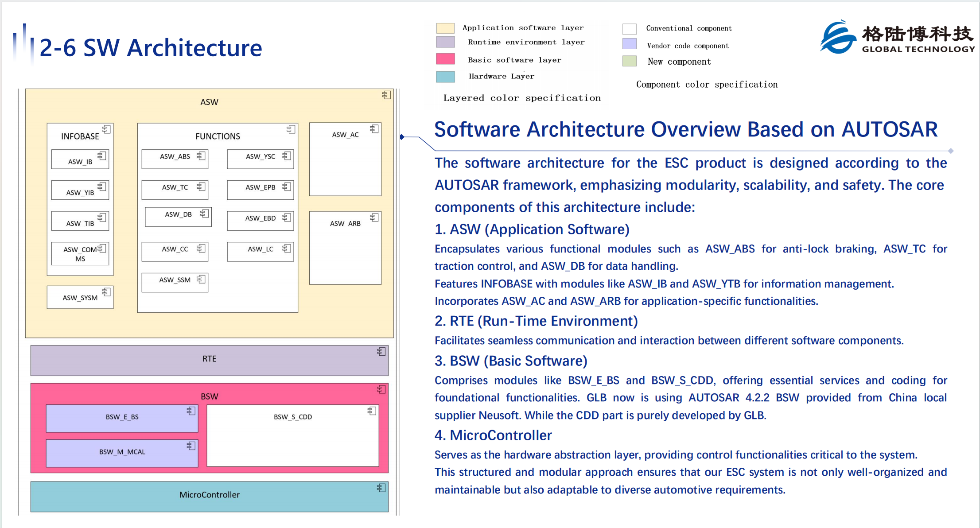Screen dimensions: 980x528
Task: Select the BSW_E_BS vendor component
Action: 122,419
